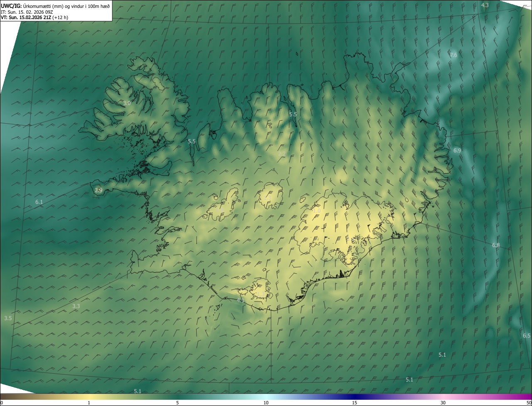Click the 2.9 value on Snæfellsnes peninsula

tap(99, 190)
